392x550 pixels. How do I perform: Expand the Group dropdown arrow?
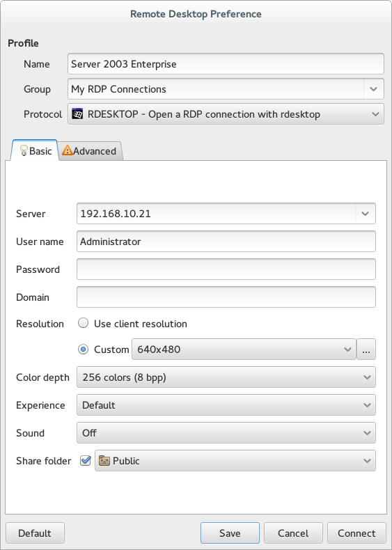[373, 89]
